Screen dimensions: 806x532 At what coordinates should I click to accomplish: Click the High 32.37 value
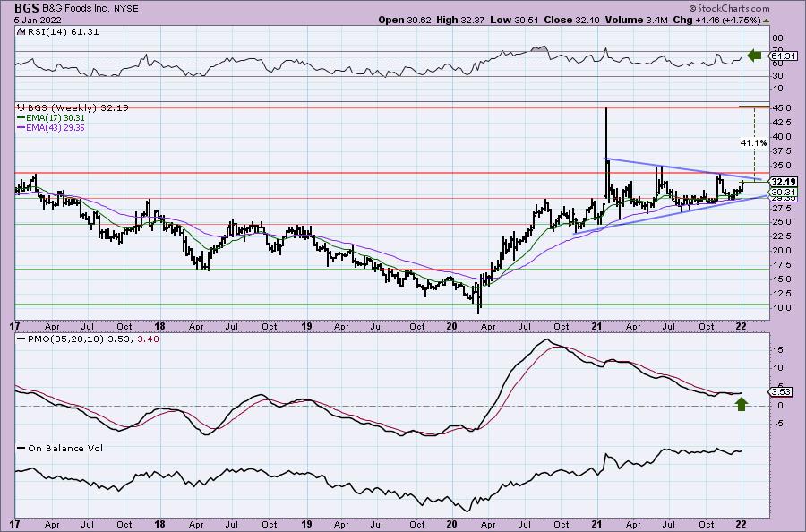(460, 20)
